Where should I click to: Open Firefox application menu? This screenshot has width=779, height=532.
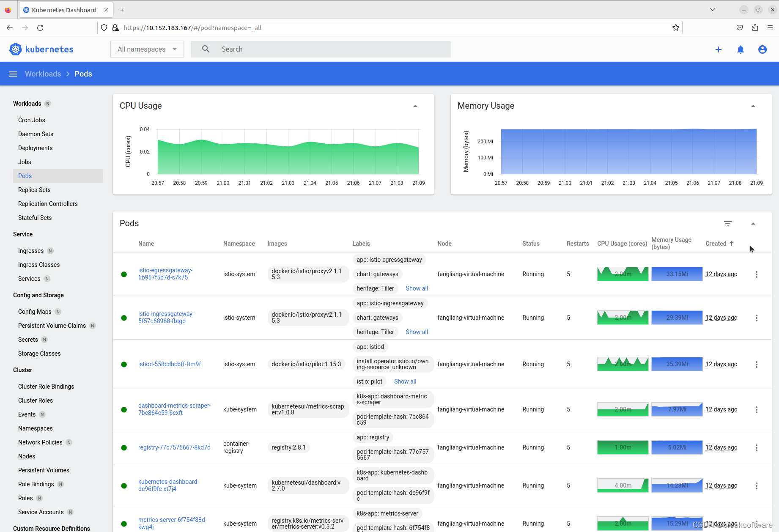tap(770, 28)
